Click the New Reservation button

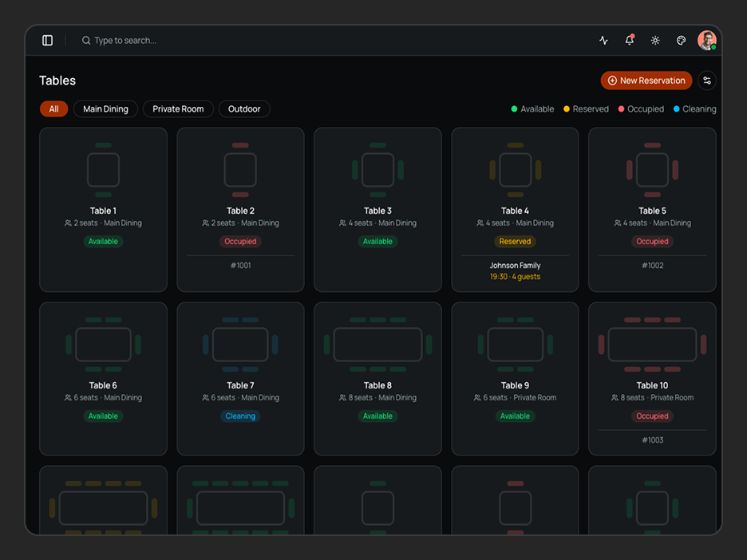(646, 81)
